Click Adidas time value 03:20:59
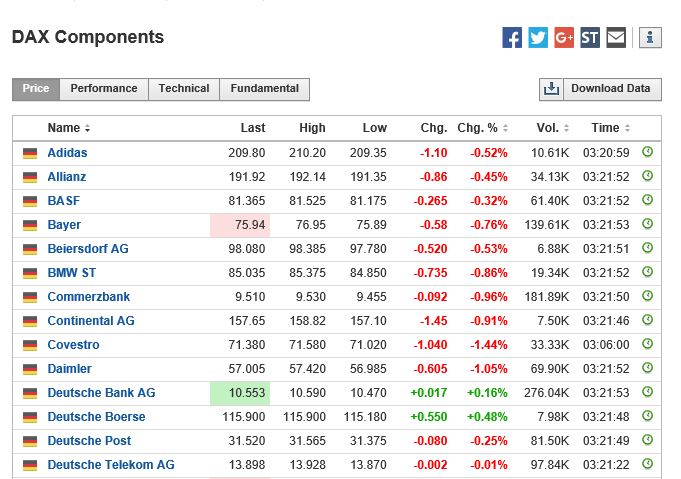 [606, 153]
